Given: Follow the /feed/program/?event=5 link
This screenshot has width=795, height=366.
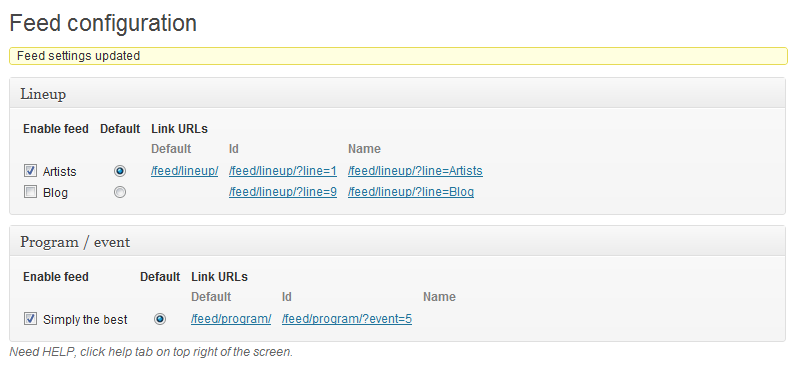Looking at the screenshot, I should (347, 319).
